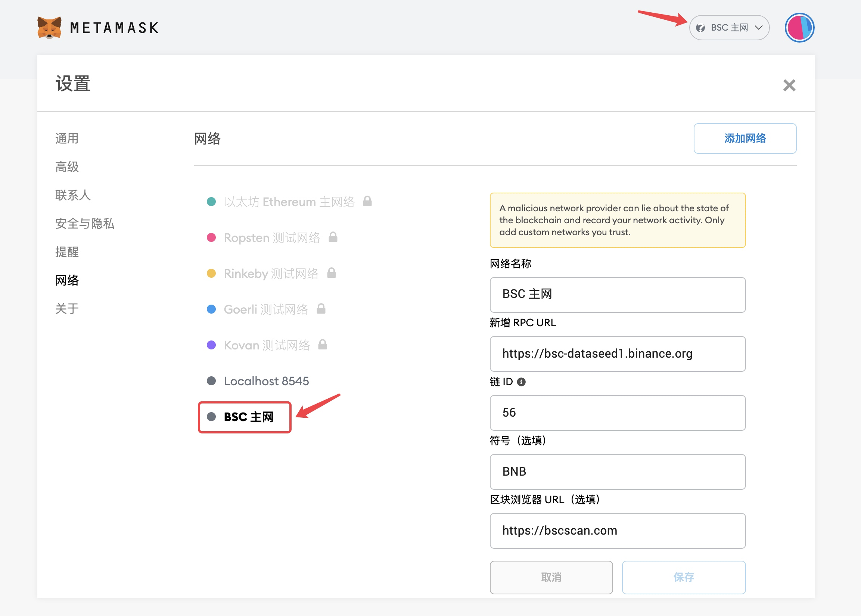Screen dimensions: 861x616
Task: Click the 网络名称 input field
Action: tap(618, 295)
